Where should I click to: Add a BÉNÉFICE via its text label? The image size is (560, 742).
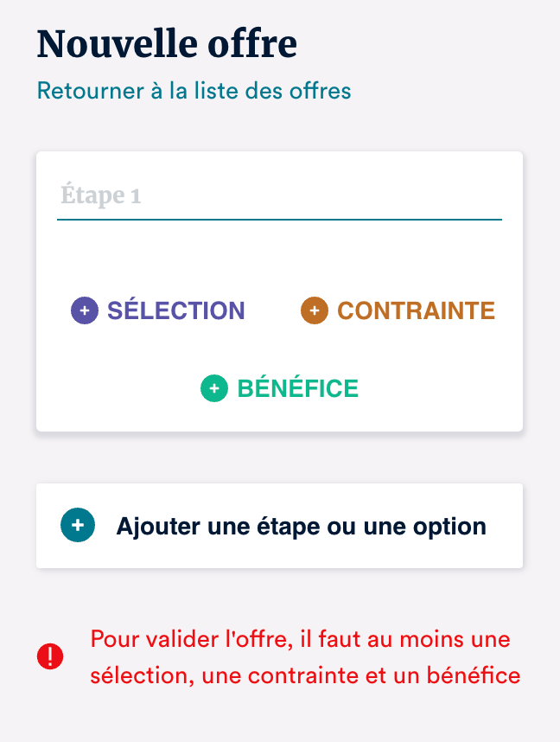point(297,389)
